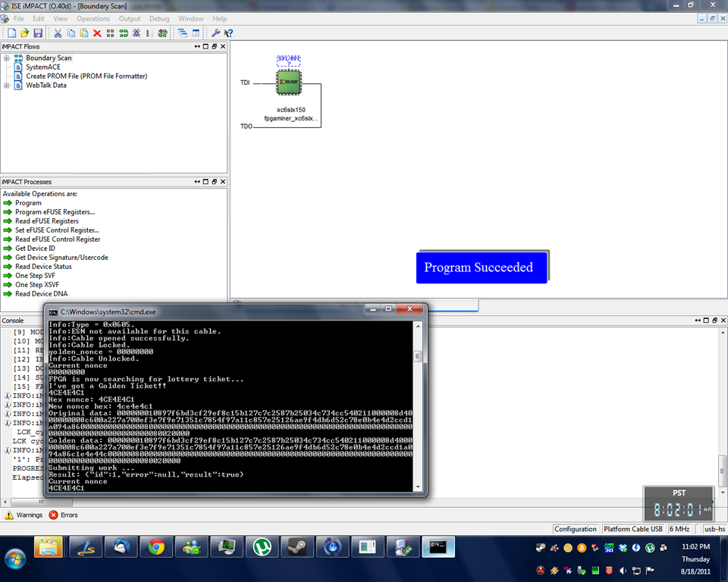Click the cmd.exe scroll down arrow
The width and height of the screenshot is (728, 582).
[x=417, y=487]
